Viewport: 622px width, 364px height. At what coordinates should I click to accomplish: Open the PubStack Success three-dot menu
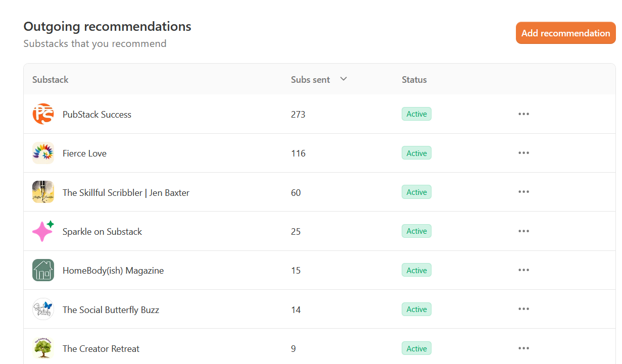(523, 114)
